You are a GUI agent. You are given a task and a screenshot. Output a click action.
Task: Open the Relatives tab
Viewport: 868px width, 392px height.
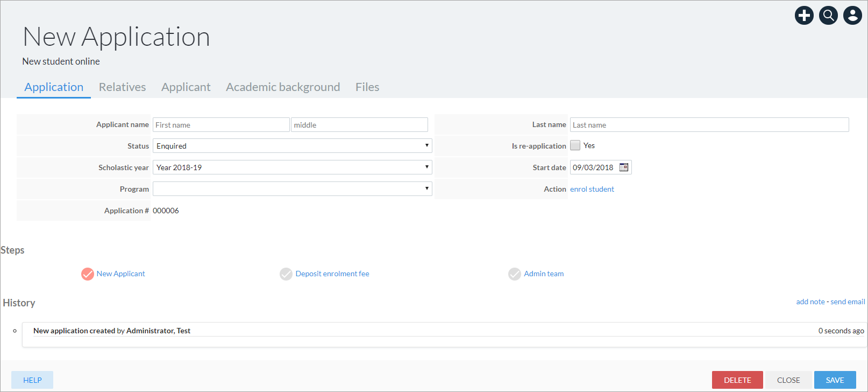123,87
